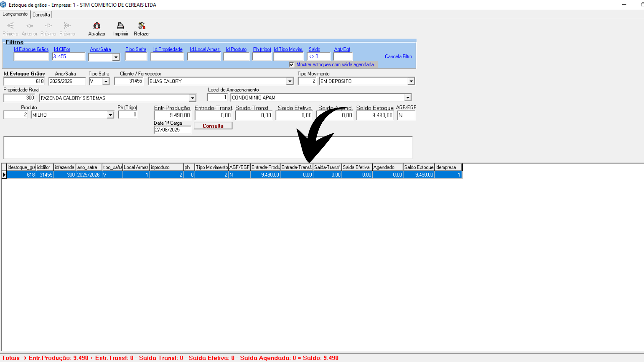Click the Id.CliFor filter label link

tap(62, 49)
